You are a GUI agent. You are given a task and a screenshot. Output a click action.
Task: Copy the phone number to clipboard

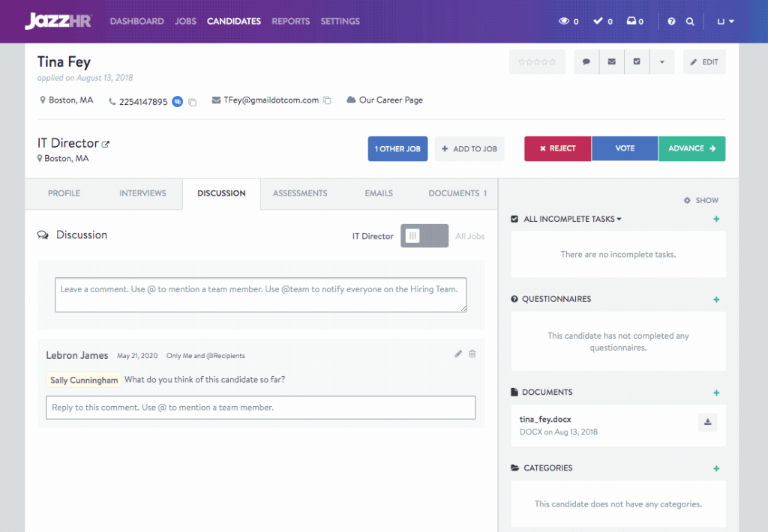coord(193,102)
